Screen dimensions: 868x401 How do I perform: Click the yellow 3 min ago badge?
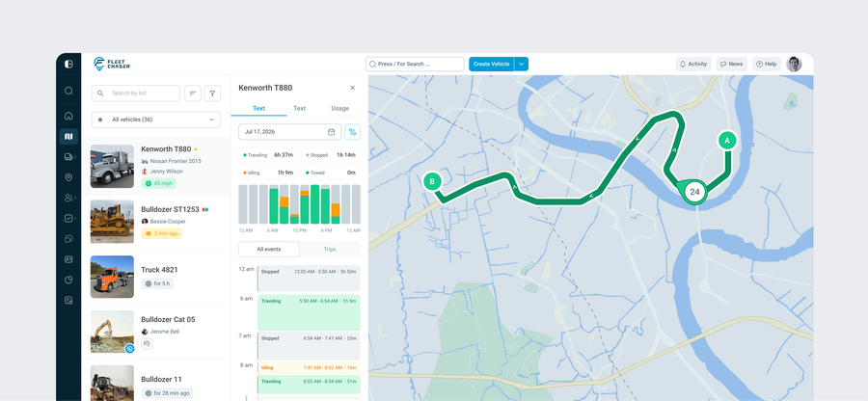pos(161,233)
